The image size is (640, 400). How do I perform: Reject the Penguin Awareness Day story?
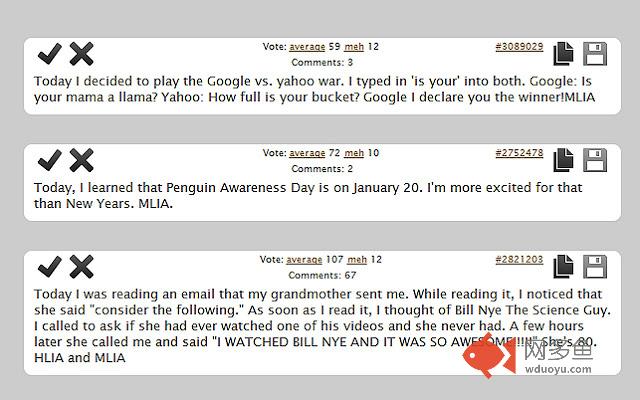pos(82,160)
